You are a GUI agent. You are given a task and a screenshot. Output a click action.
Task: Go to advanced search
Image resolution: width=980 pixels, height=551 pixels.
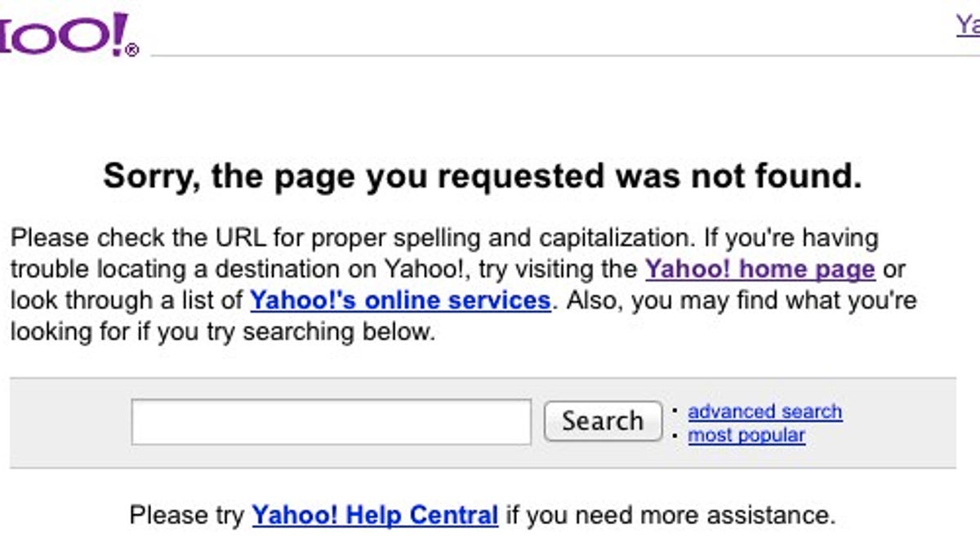(x=765, y=411)
